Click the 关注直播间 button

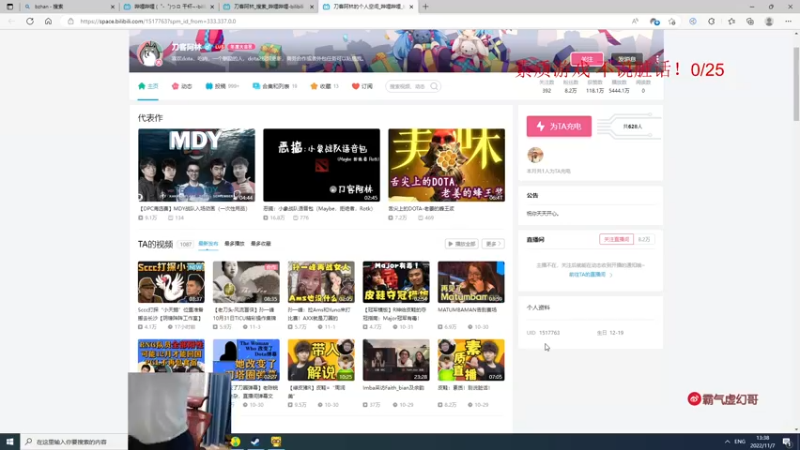point(616,239)
